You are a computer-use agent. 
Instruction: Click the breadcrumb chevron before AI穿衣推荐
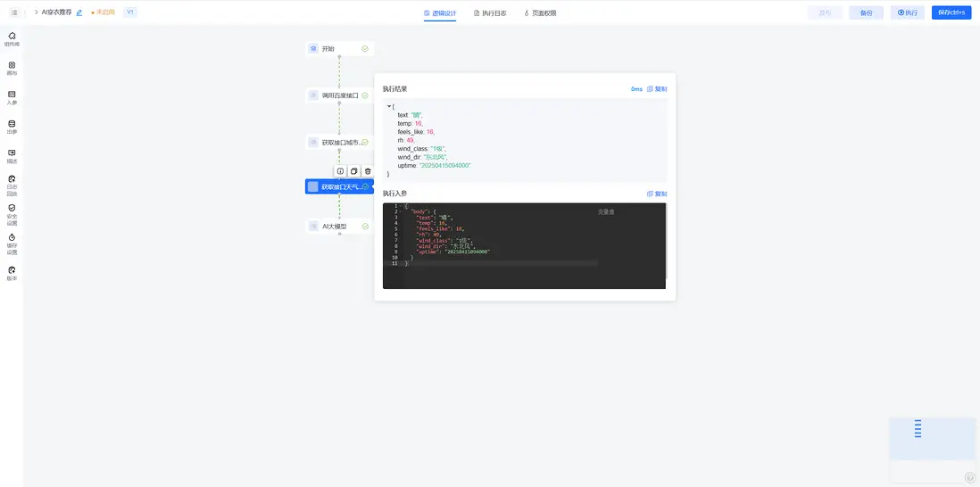click(37, 12)
